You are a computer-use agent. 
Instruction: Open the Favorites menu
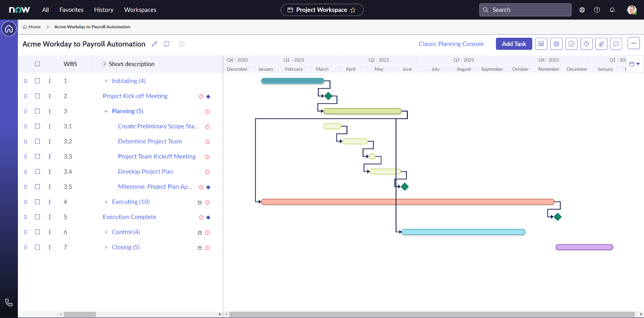click(x=72, y=10)
